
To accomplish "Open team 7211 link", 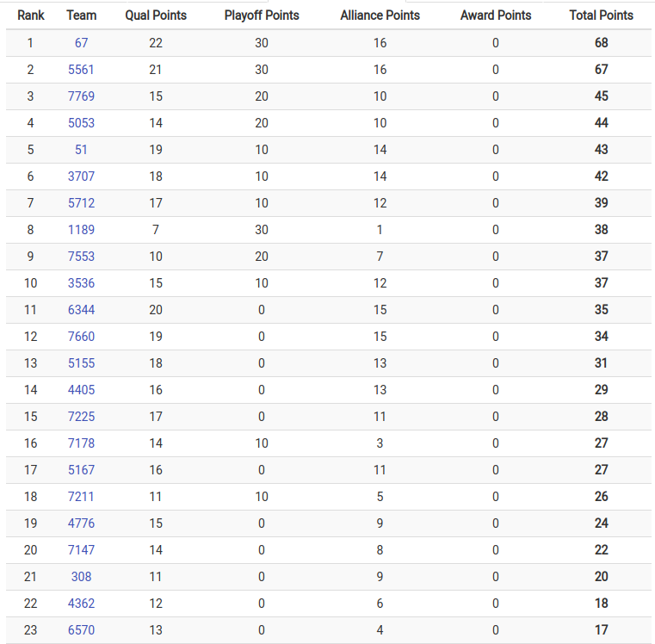I will 81,497.
